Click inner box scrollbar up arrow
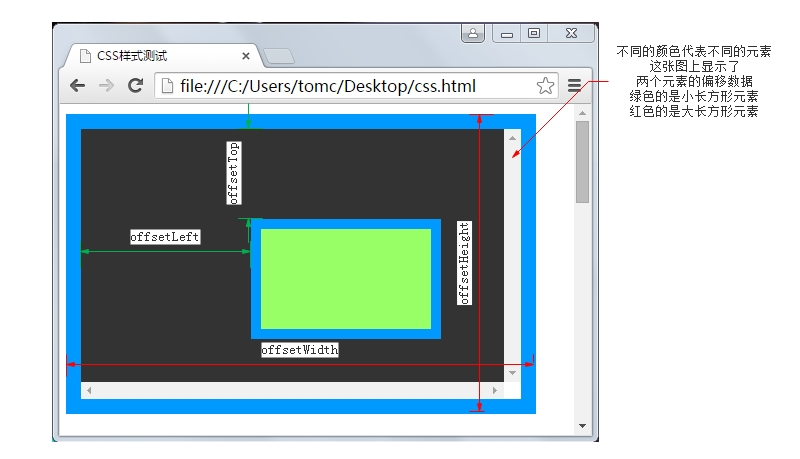Image resolution: width=800 pixels, height=459 pixels. (512, 138)
